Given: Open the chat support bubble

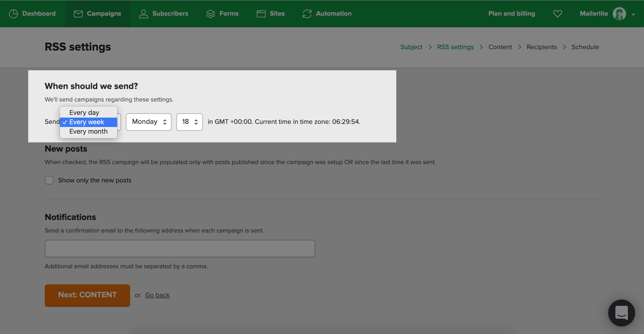Looking at the screenshot, I should tap(621, 313).
